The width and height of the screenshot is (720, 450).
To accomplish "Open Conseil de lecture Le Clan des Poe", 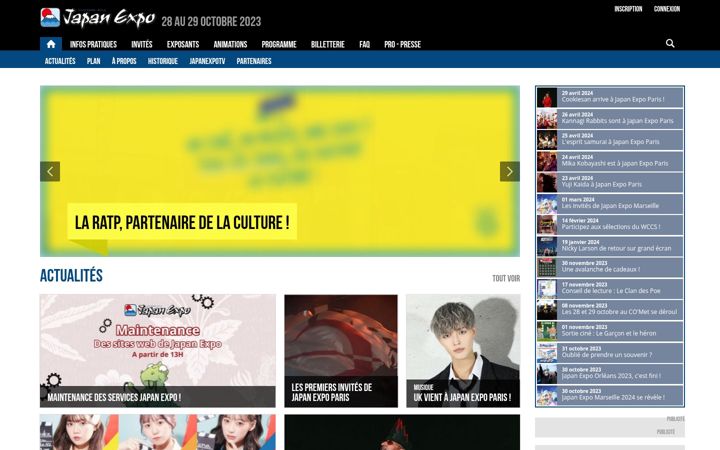I will (x=610, y=289).
